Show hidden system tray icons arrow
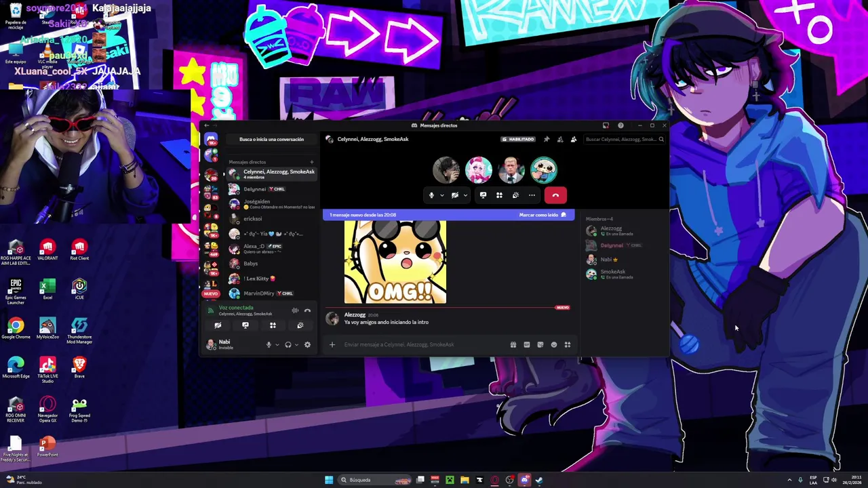Viewport: 868px width, 488px height. pos(789,480)
